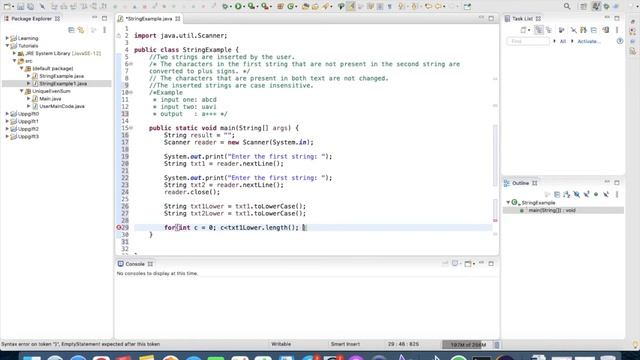
Task: Click Task List help question mark icon
Action: [620, 41]
